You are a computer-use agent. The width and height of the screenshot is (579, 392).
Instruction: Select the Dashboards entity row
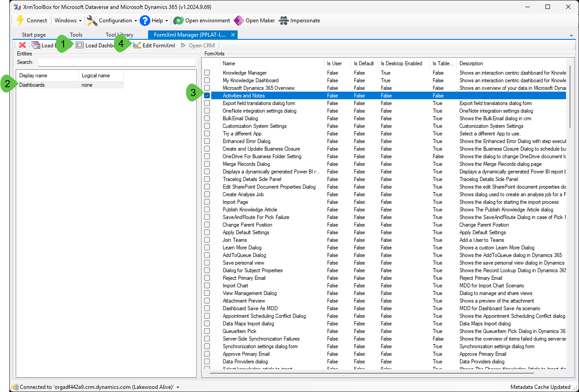[70, 85]
